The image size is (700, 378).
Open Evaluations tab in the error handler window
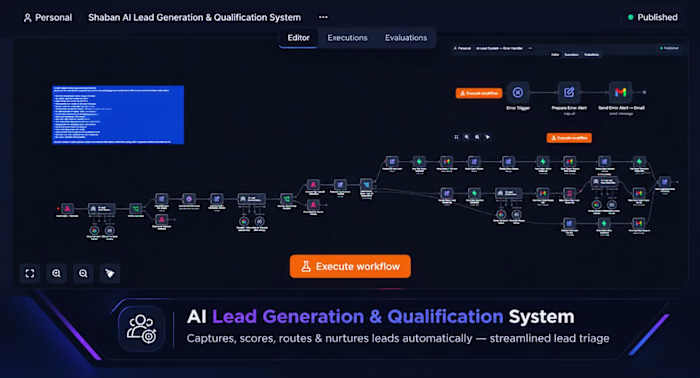coord(592,54)
